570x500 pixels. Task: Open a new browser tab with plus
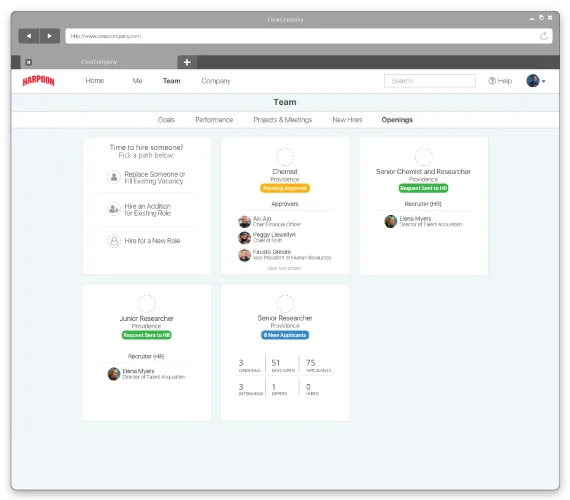[x=187, y=62]
